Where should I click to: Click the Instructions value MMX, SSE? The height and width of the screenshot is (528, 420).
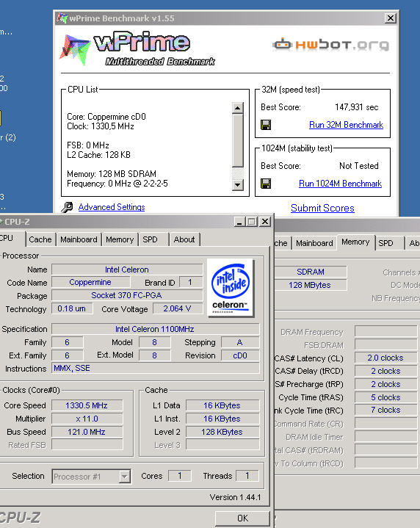click(155, 369)
